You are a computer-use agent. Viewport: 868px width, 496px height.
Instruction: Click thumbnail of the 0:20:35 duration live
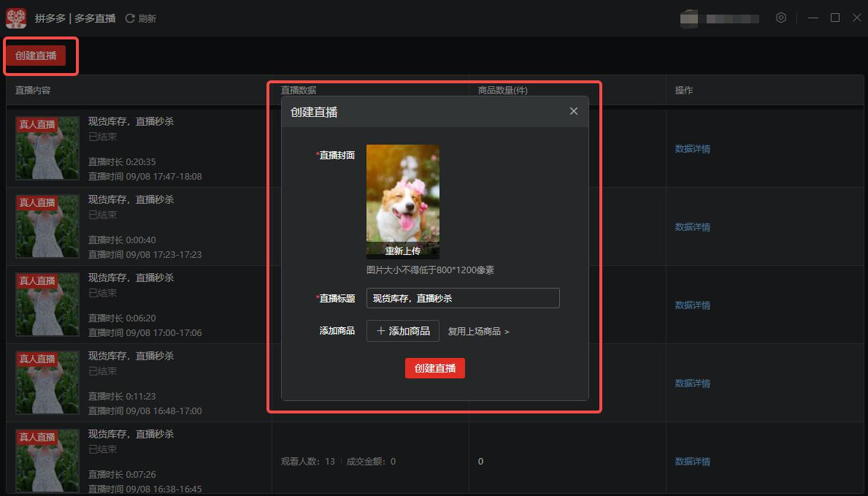[47, 148]
